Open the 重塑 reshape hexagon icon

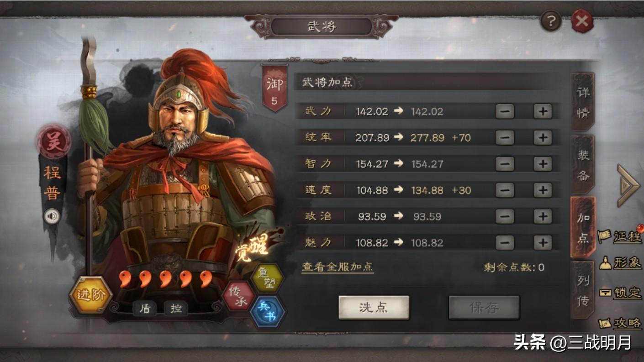coord(268,278)
